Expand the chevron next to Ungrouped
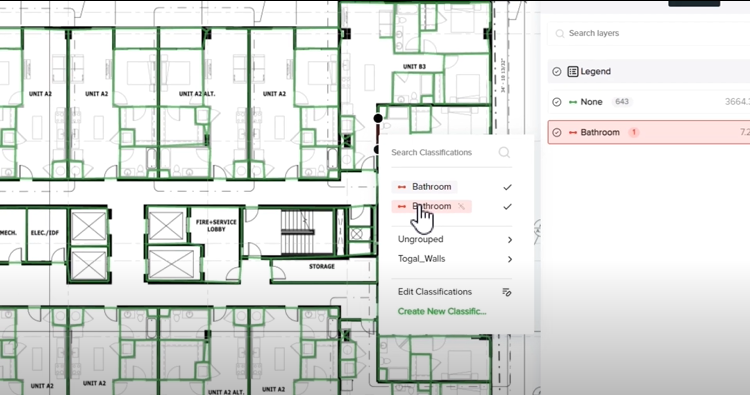 (510, 240)
